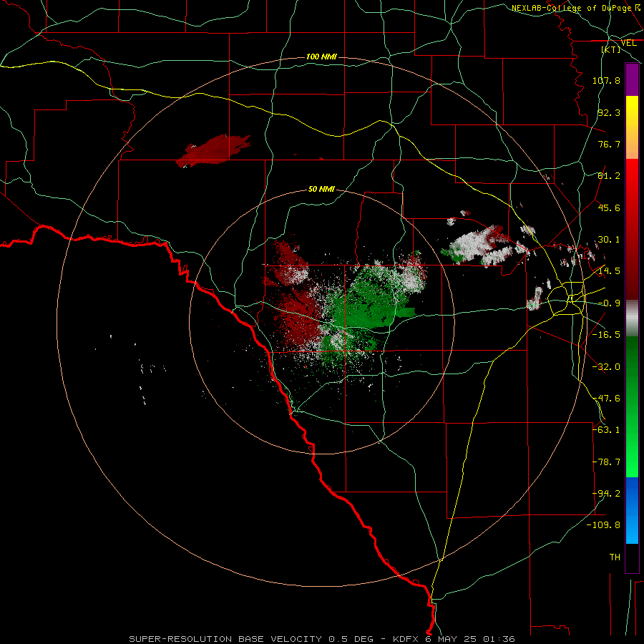Click the KDFX station identifier in caption
644x644 pixels.
pyautogui.click(x=406, y=639)
